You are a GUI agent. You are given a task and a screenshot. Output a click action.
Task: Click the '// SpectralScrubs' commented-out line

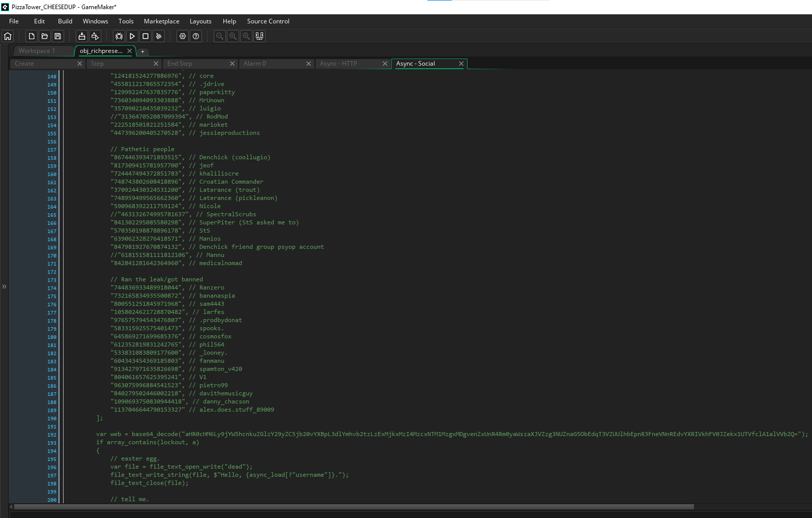coord(183,214)
